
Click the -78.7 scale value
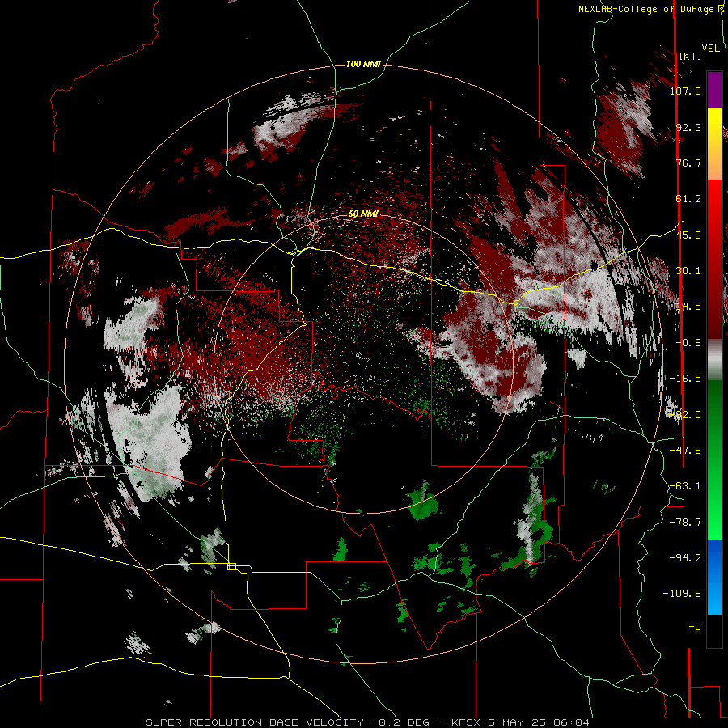pyautogui.click(x=685, y=523)
